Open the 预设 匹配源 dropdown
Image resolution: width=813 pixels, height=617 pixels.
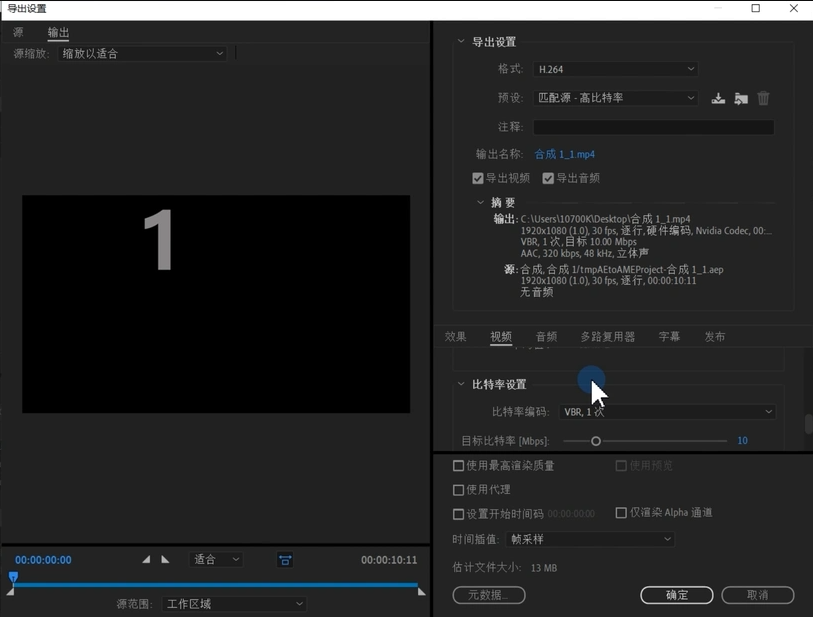pyautogui.click(x=615, y=97)
